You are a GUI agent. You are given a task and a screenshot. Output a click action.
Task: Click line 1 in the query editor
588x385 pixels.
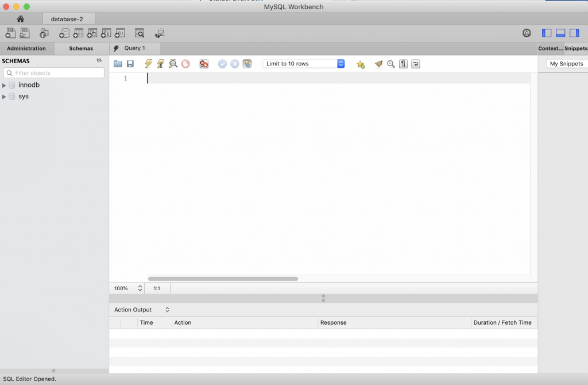[338, 78]
